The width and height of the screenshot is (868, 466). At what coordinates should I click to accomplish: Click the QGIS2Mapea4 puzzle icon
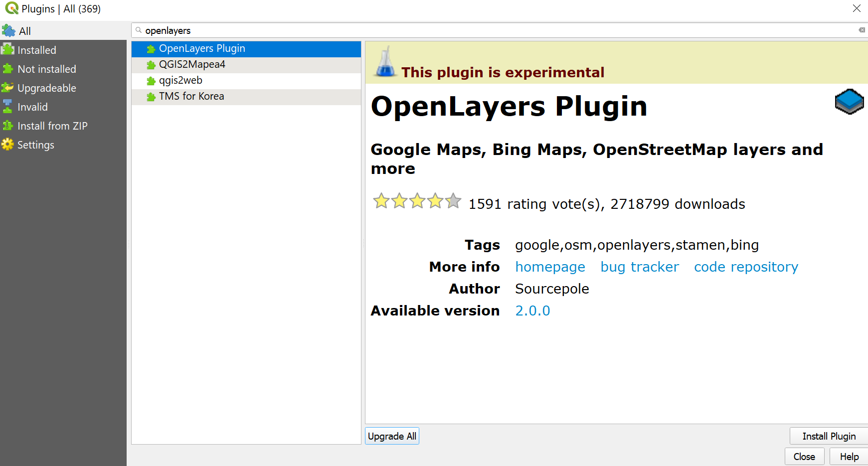(151, 65)
